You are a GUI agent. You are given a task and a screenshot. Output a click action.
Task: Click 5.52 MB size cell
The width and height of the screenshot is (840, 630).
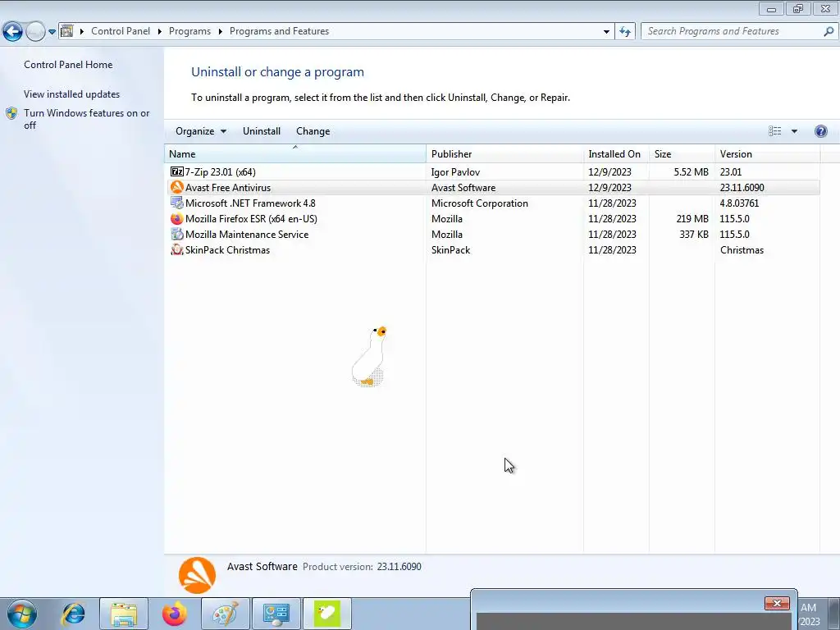(691, 172)
